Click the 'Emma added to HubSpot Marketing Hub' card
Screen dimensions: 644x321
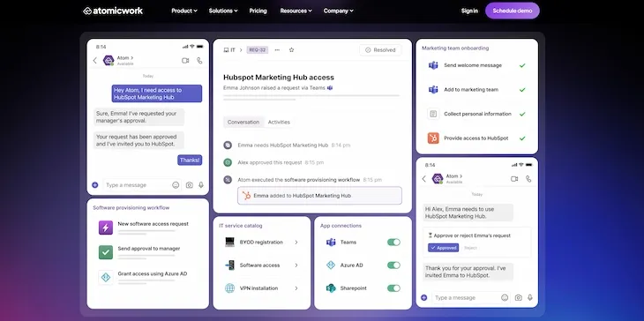319,196
